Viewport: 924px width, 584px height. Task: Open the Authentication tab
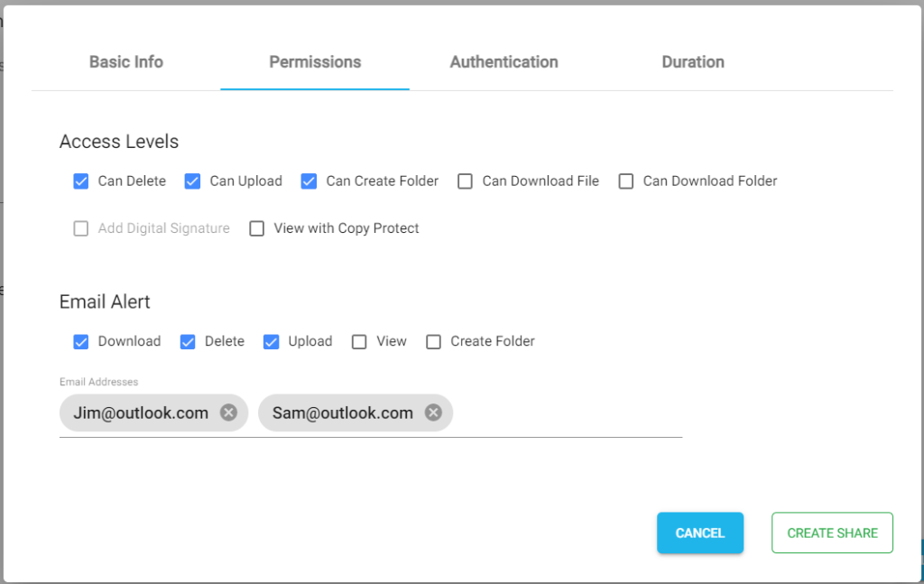click(x=504, y=61)
